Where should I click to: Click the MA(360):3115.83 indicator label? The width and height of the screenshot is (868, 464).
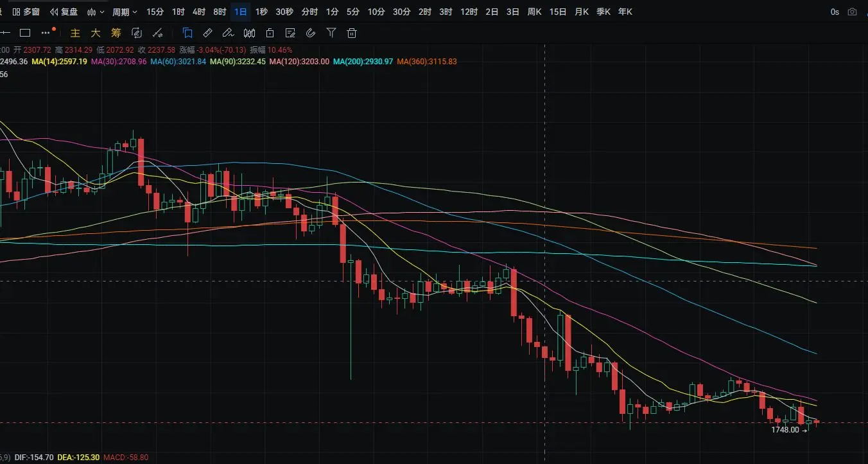tap(427, 62)
